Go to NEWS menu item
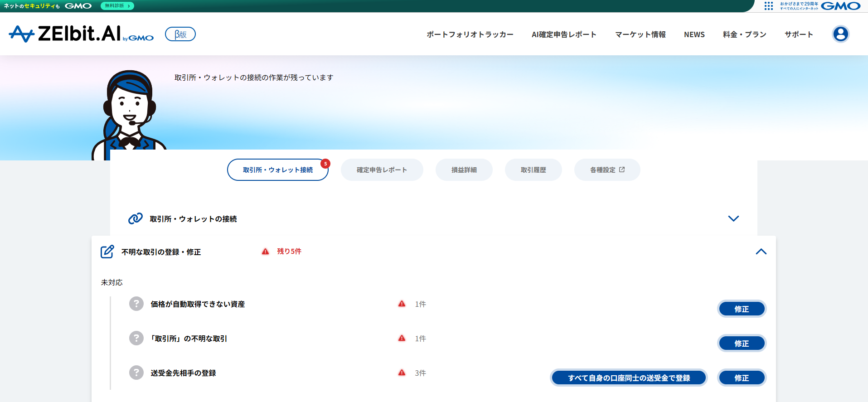The height and width of the screenshot is (402, 868). [694, 34]
